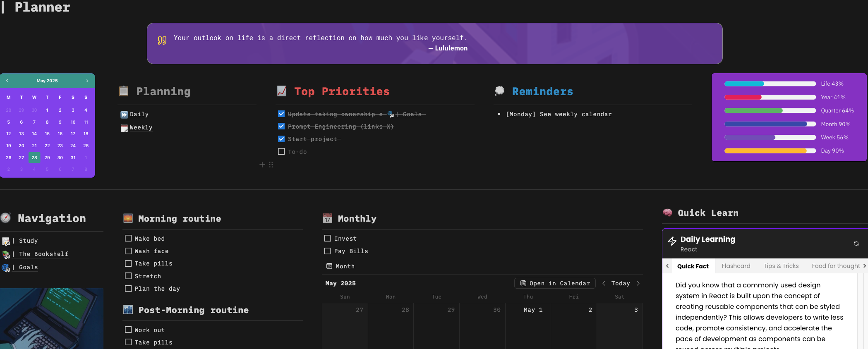This screenshot has width=868, height=349.
Task: Click the Month view calendar icon
Action: pos(329,266)
